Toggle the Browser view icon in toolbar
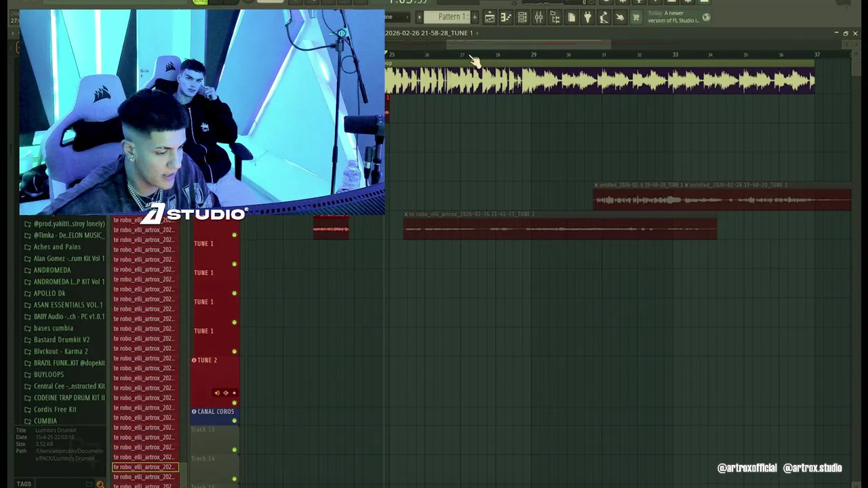 click(x=555, y=18)
